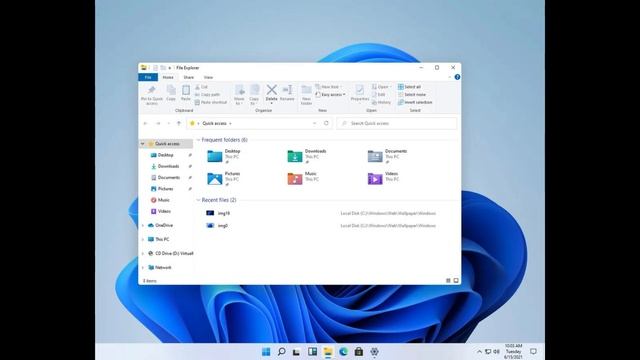Open the address bar history dropdown
The image size is (640, 360).
coord(314,123)
